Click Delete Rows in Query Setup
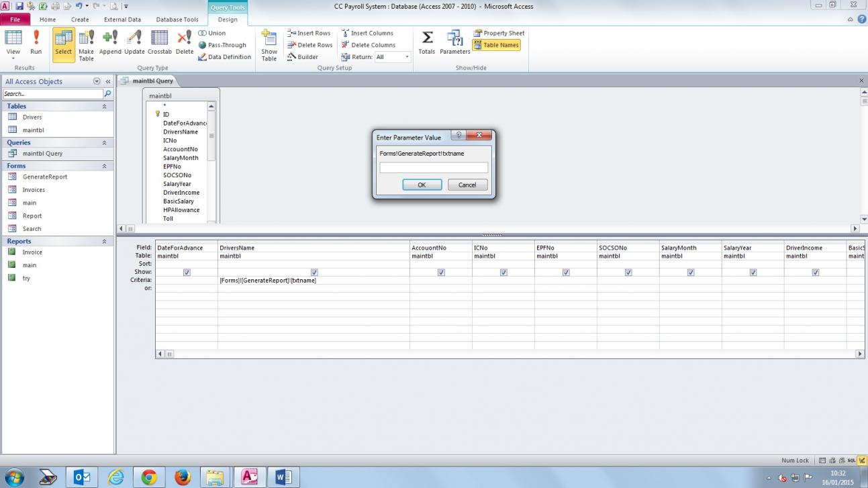Viewport: 868px width, 488px height. click(309, 45)
